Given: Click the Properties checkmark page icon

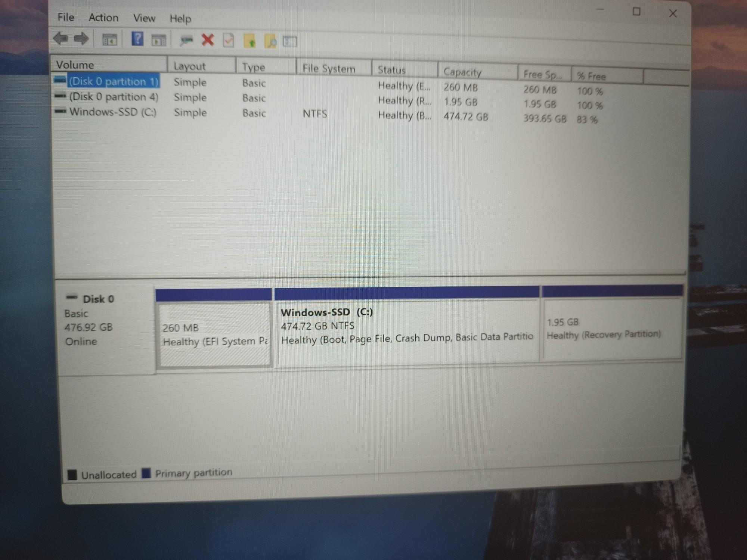Looking at the screenshot, I should click(x=229, y=40).
